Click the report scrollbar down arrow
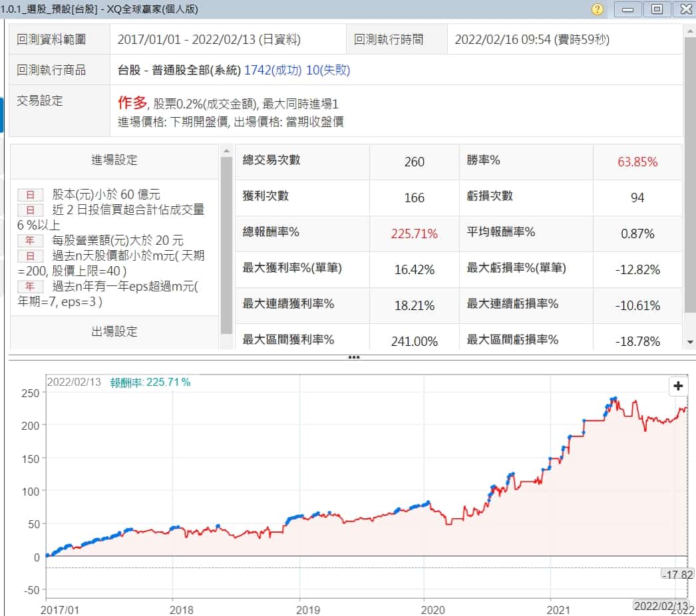The height and width of the screenshot is (616, 696). 689,342
